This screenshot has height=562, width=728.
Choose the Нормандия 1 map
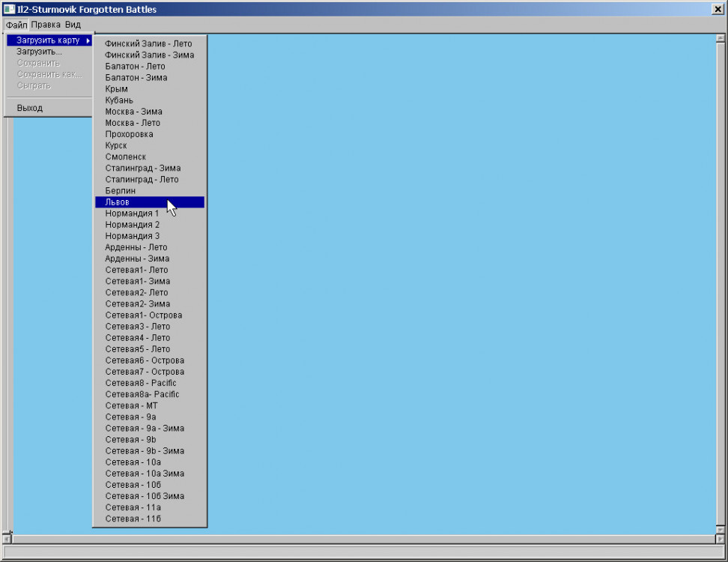pos(132,214)
